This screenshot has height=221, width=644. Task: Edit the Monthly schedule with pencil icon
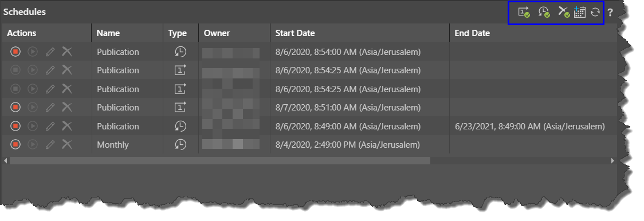[x=50, y=145]
